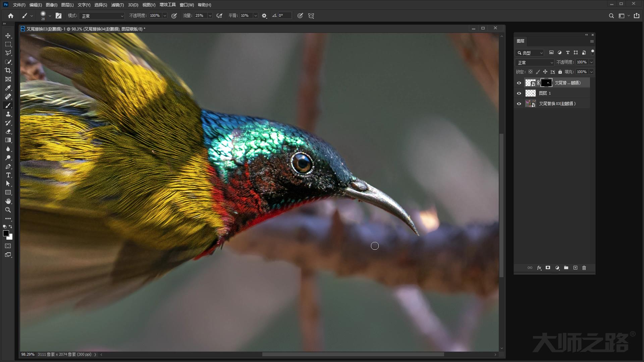Select the Hand tool
This screenshot has width=644, height=362.
8,201
